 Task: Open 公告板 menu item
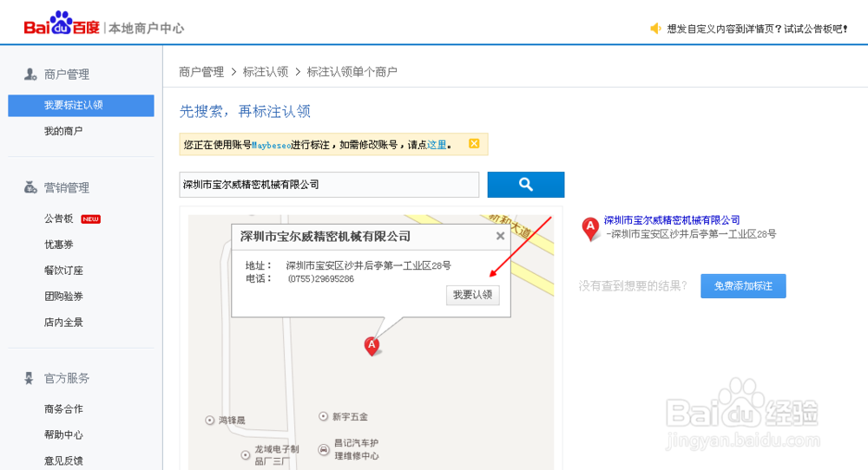[59, 219]
